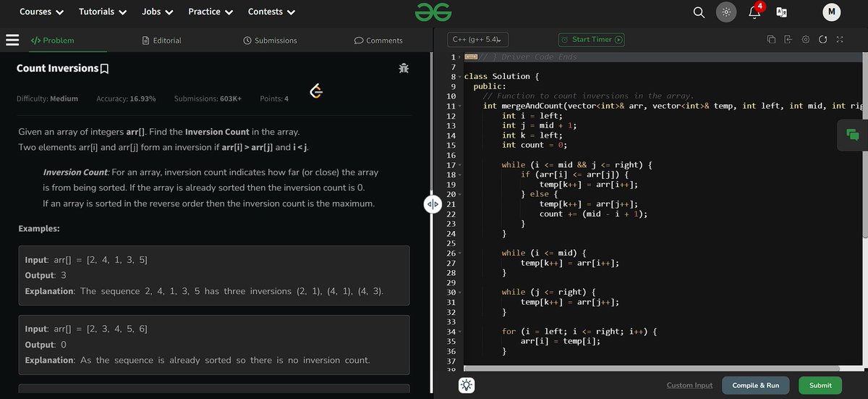Image resolution: width=868 pixels, height=399 pixels.
Task: Click the lightbulb hint icon
Action: 467,386
